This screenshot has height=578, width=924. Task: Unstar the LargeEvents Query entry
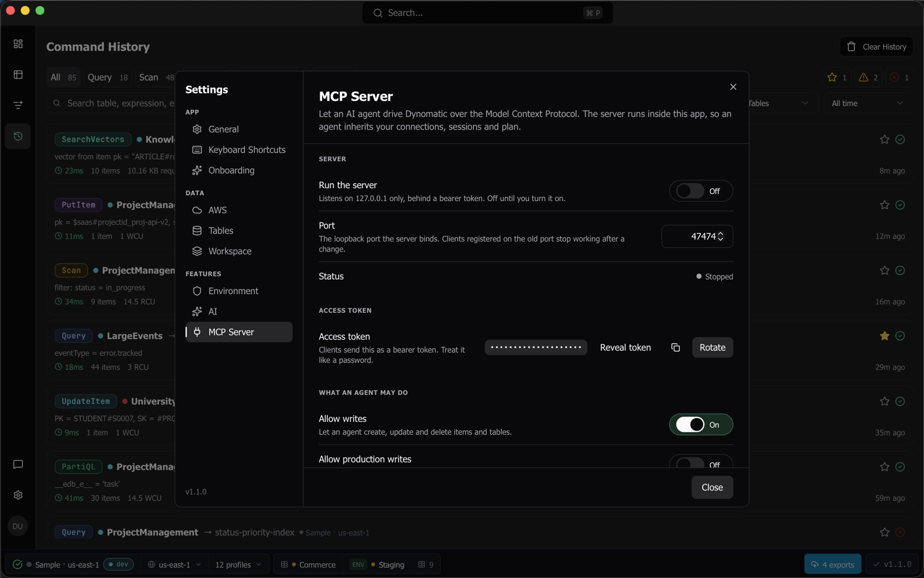click(x=884, y=336)
